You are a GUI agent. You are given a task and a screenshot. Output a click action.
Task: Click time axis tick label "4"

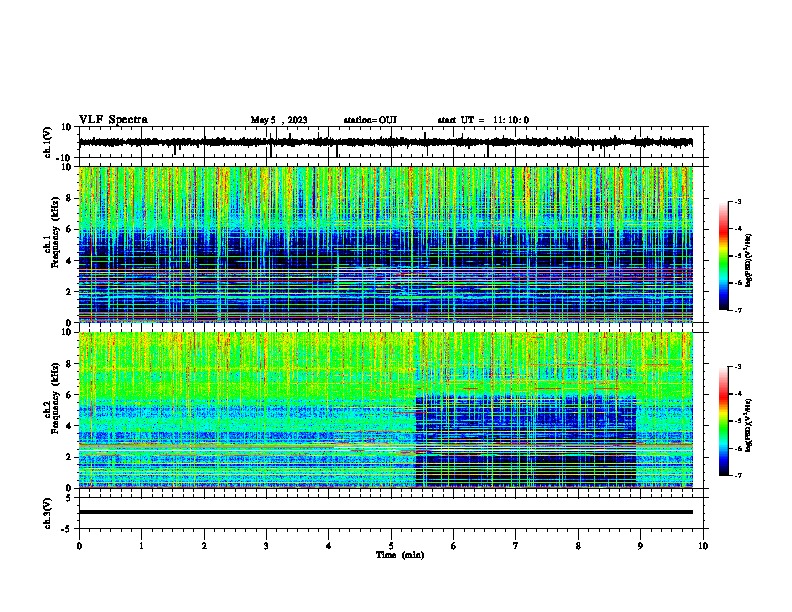(x=329, y=546)
